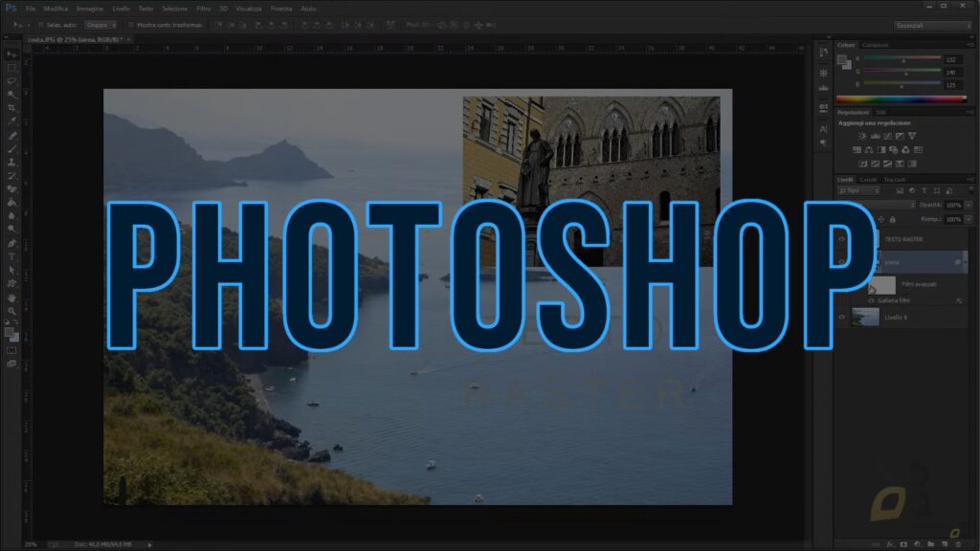Select the Dodge tool
The height and width of the screenshot is (551, 980).
[x=11, y=230]
